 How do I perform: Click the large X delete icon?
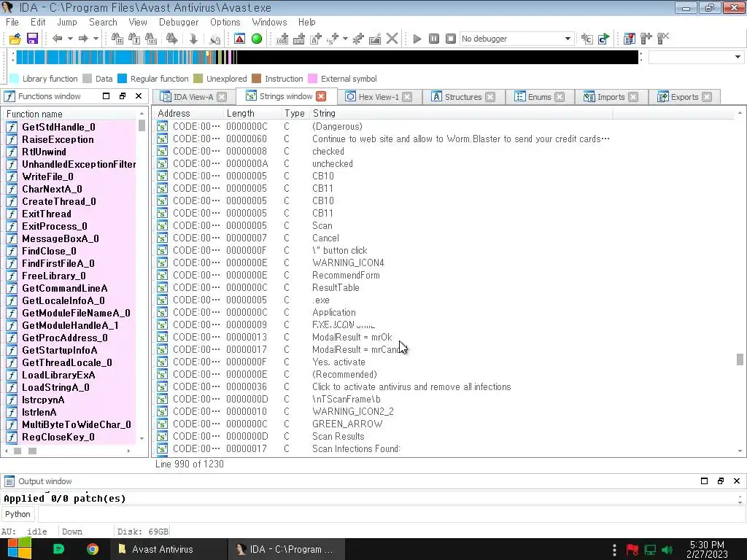(392, 39)
